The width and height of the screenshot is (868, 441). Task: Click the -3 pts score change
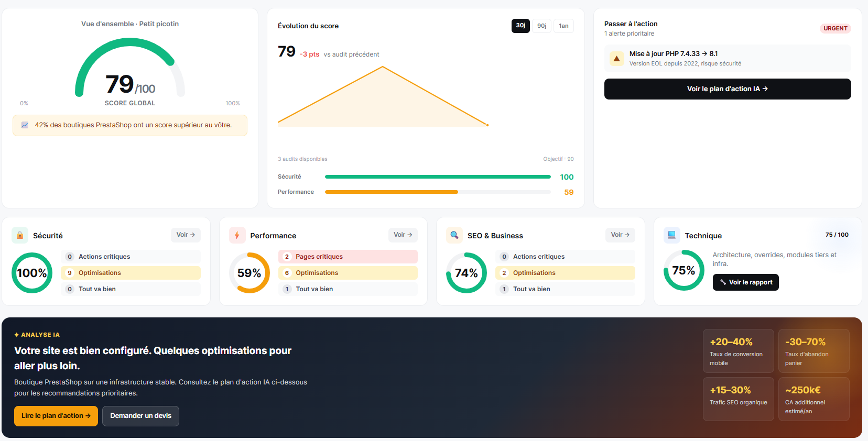point(309,54)
